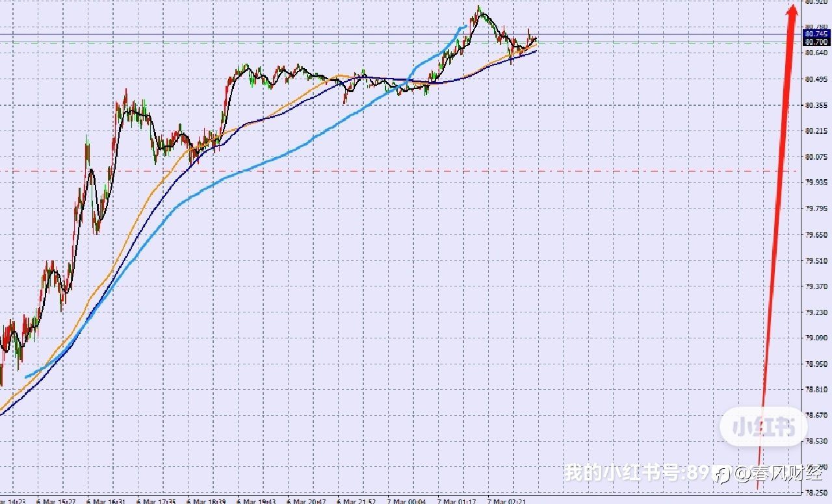Select the red dashed horizontal level line

tap(400, 171)
